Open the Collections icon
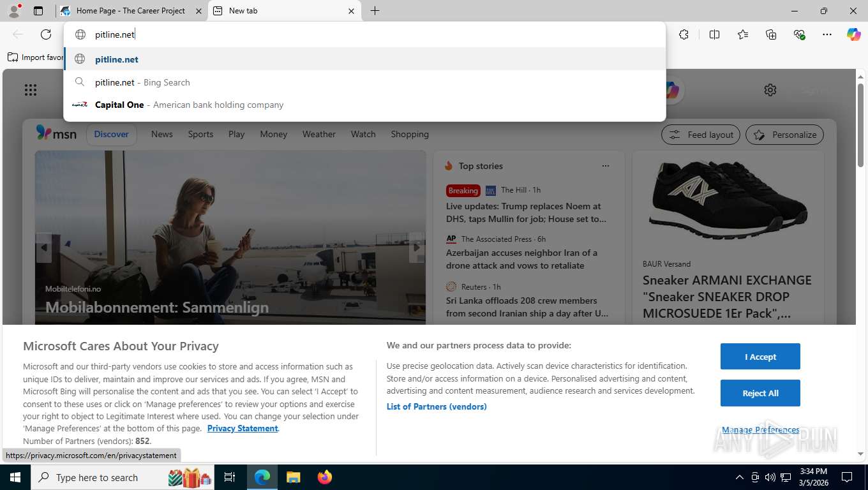This screenshot has width=868, height=490. click(x=771, y=34)
